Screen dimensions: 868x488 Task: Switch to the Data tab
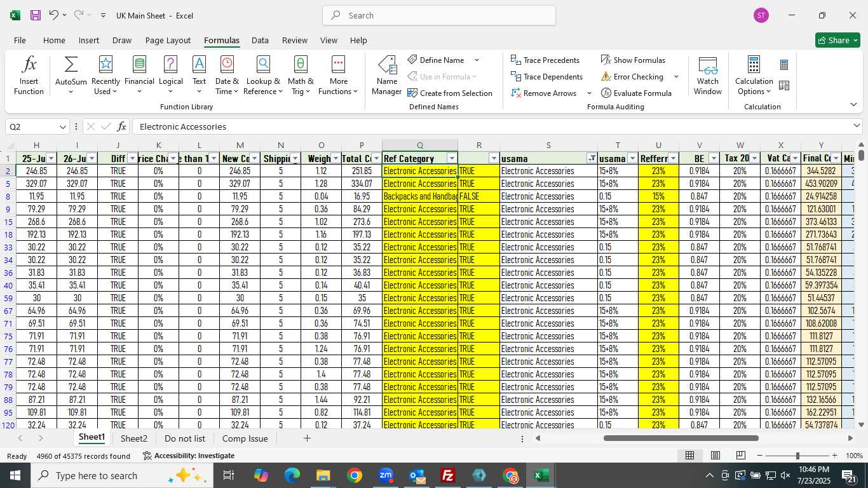(260, 40)
